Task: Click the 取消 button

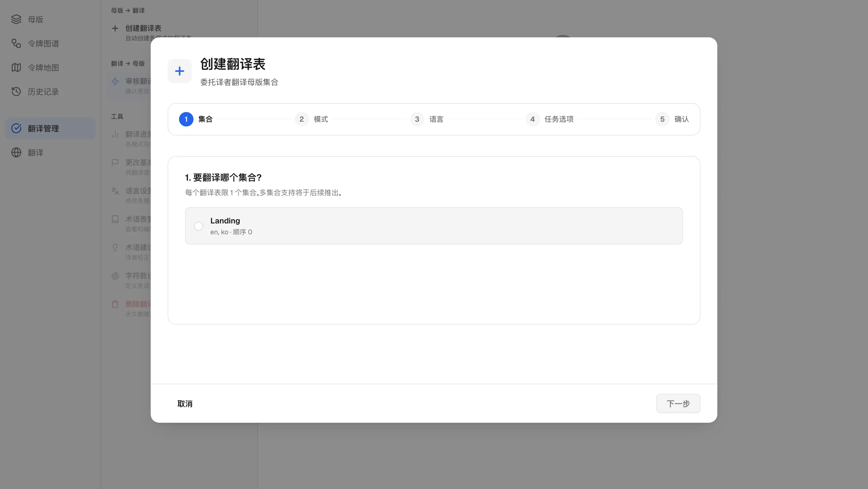Action: pyautogui.click(x=185, y=403)
